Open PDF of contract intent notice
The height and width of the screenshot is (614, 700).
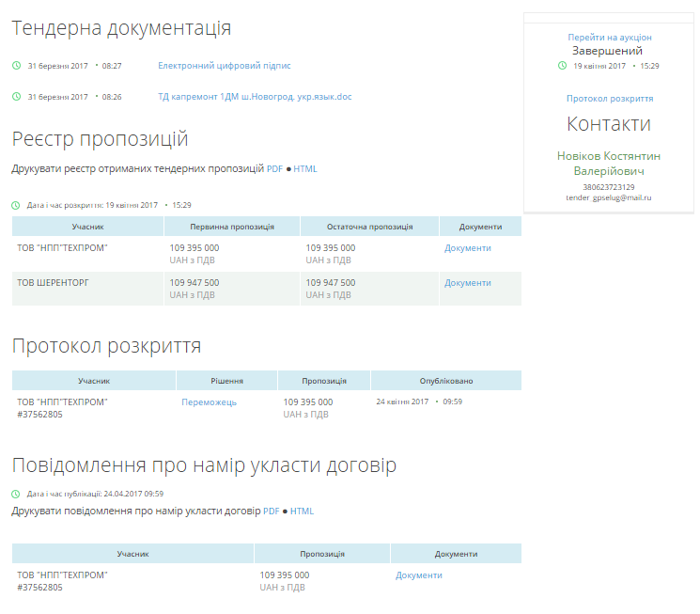click(271, 512)
